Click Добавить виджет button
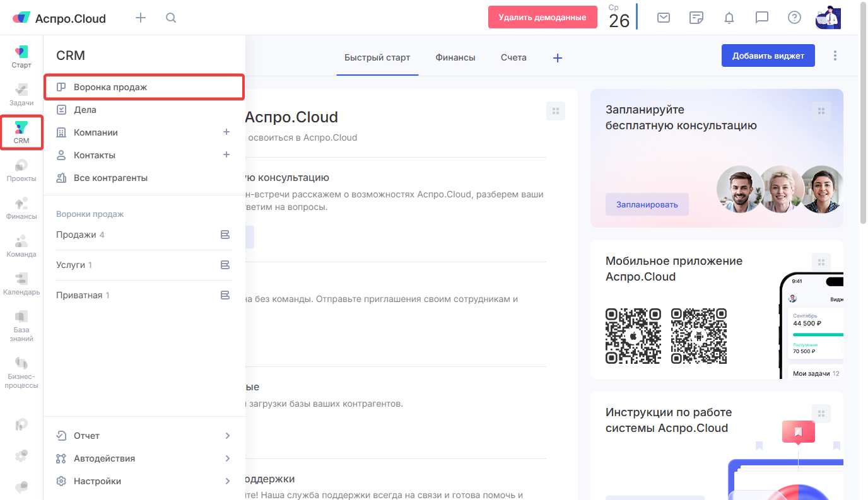 click(x=768, y=55)
